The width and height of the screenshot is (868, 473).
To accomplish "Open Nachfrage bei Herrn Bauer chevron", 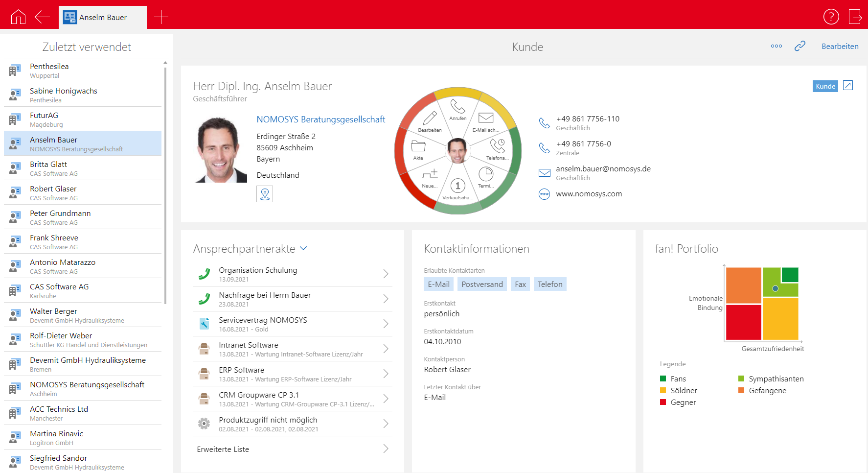I will click(386, 299).
